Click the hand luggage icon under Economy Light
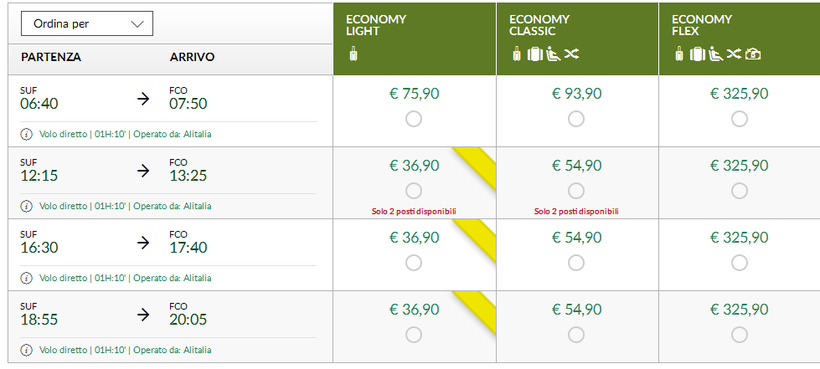820x369 pixels. tap(354, 54)
